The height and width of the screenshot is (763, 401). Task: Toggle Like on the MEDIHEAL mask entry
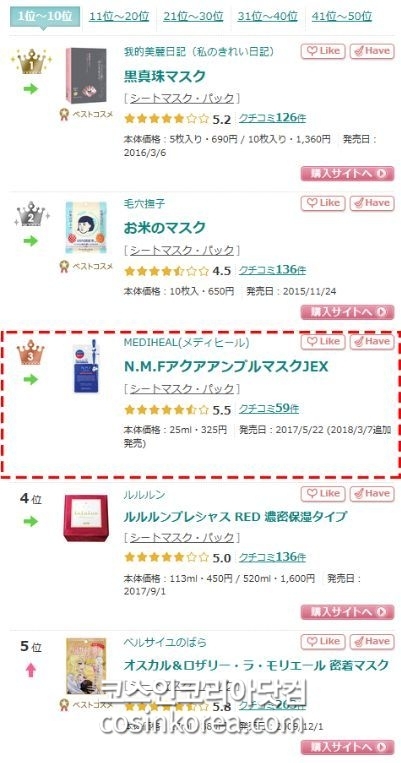(323, 342)
